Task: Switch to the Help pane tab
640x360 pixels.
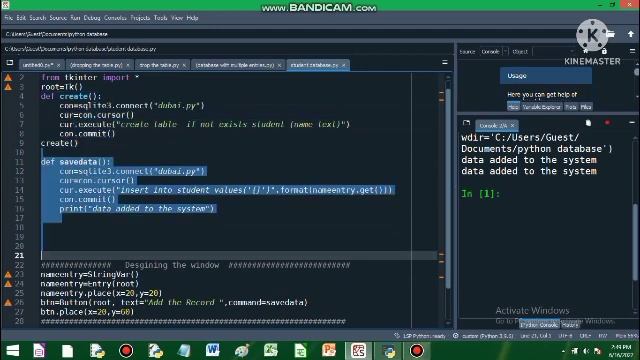Action: tap(513, 107)
